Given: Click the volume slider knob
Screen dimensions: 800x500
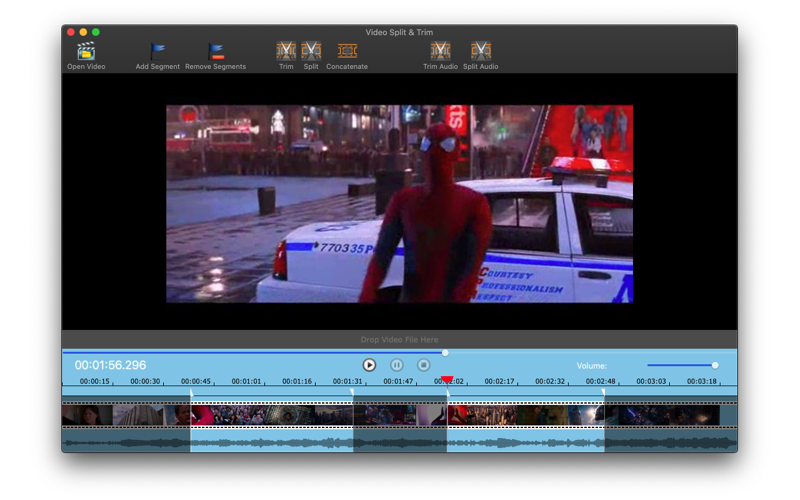Looking at the screenshot, I should coord(715,365).
